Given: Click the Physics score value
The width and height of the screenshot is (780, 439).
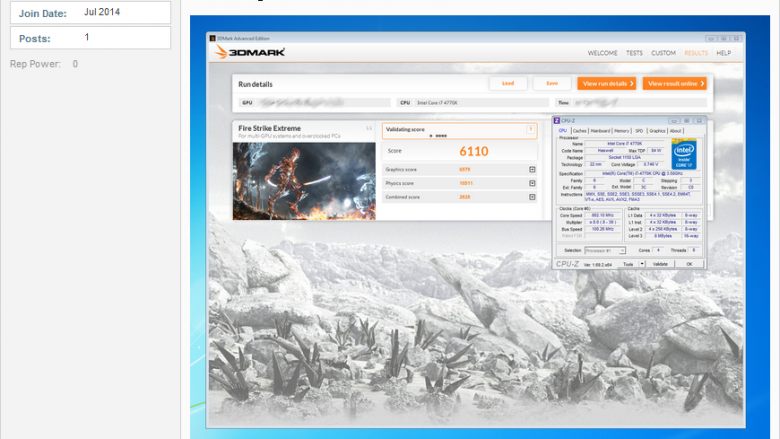Looking at the screenshot, I should (466, 183).
